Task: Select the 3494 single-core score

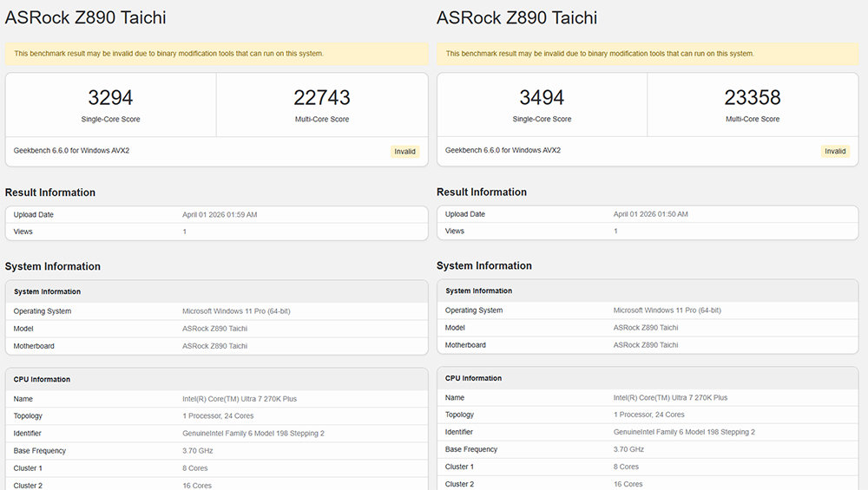Action: (x=542, y=98)
